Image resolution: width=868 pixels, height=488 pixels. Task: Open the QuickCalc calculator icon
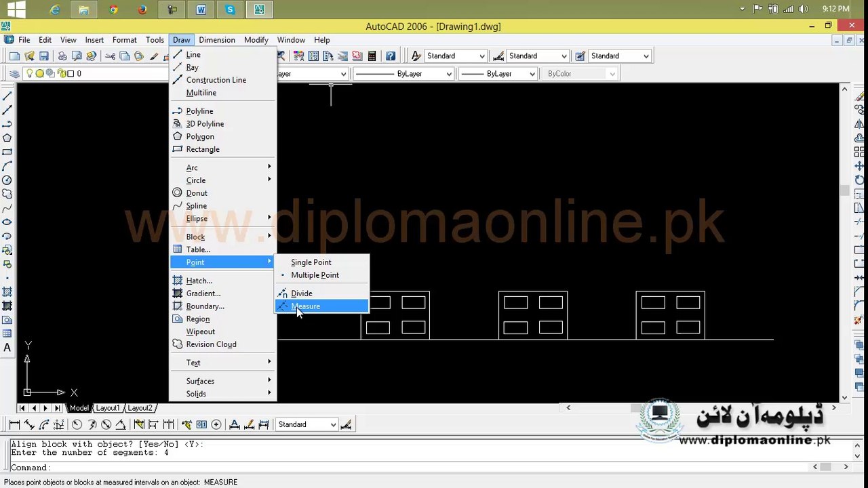click(372, 56)
